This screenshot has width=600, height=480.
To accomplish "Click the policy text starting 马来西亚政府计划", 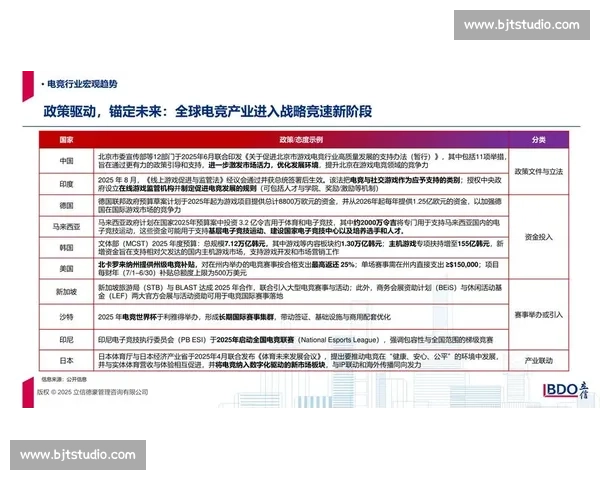I will pyautogui.click(x=299, y=227).
